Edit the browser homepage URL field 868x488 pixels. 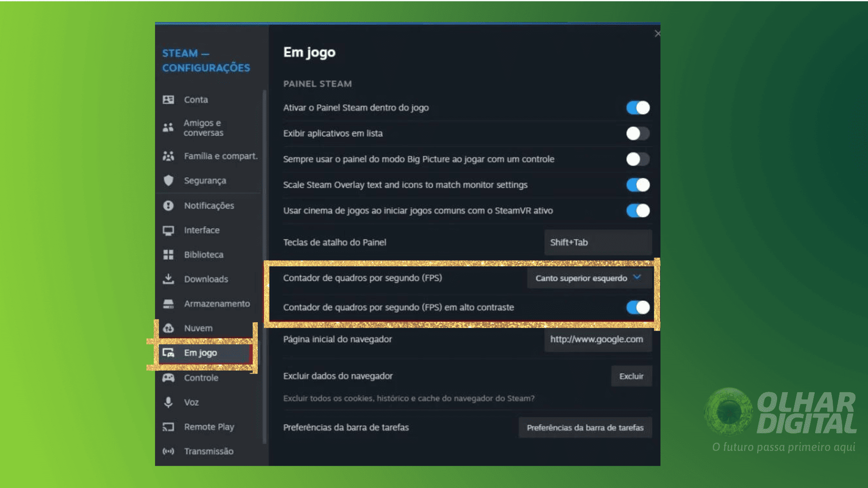[598, 339]
